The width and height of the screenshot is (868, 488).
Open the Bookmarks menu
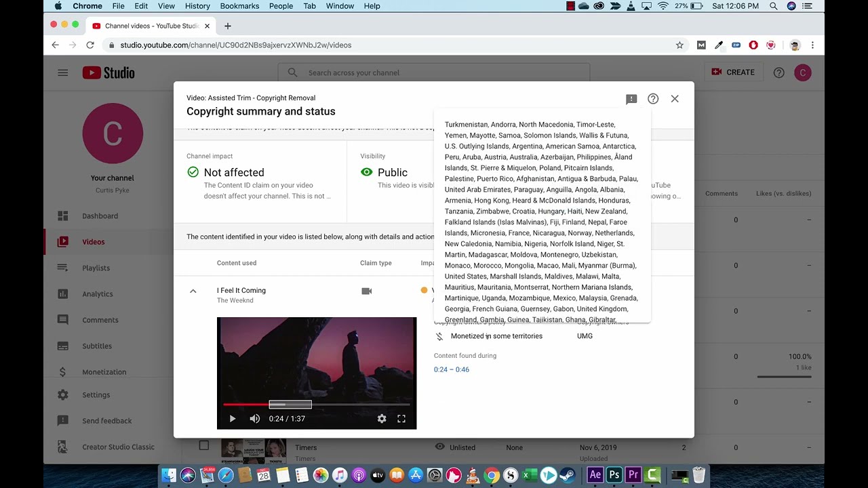[239, 6]
